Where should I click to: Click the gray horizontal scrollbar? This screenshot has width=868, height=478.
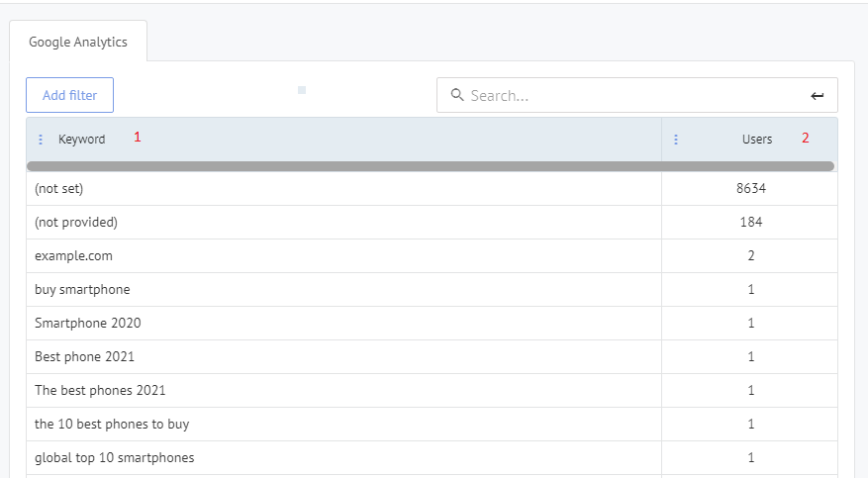click(431, 166)
